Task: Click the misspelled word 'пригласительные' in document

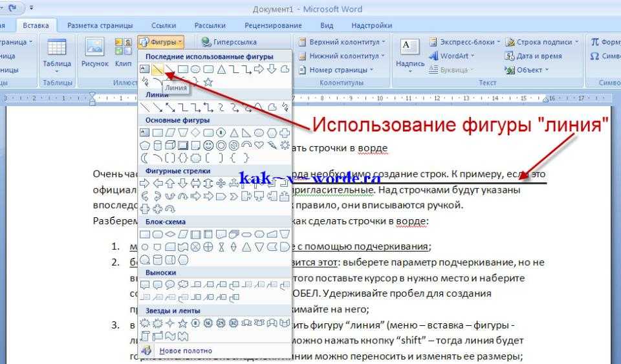Action: click(334, 190)
